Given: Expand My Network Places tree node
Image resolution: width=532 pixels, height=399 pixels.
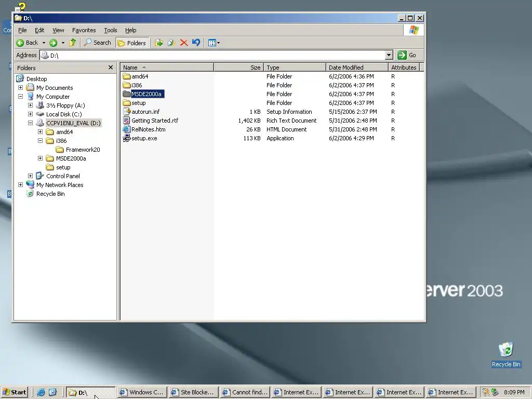Looking at the screenshot, I should 20,184.
